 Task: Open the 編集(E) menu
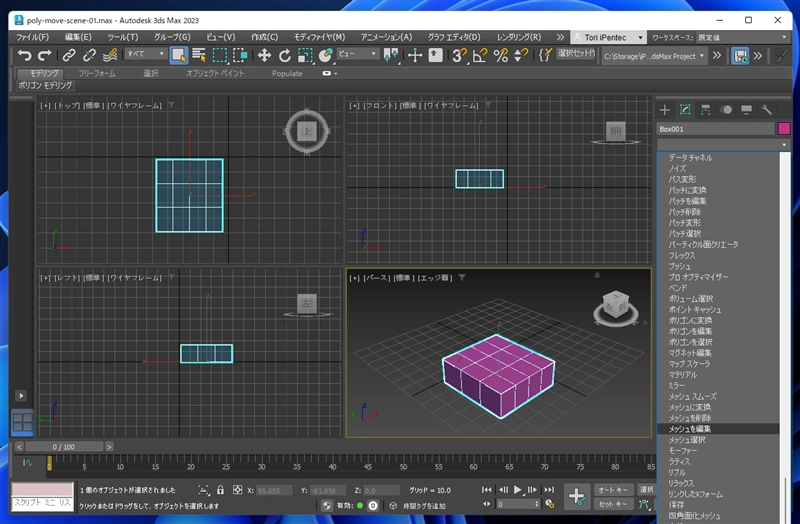(x=78, y=37)
